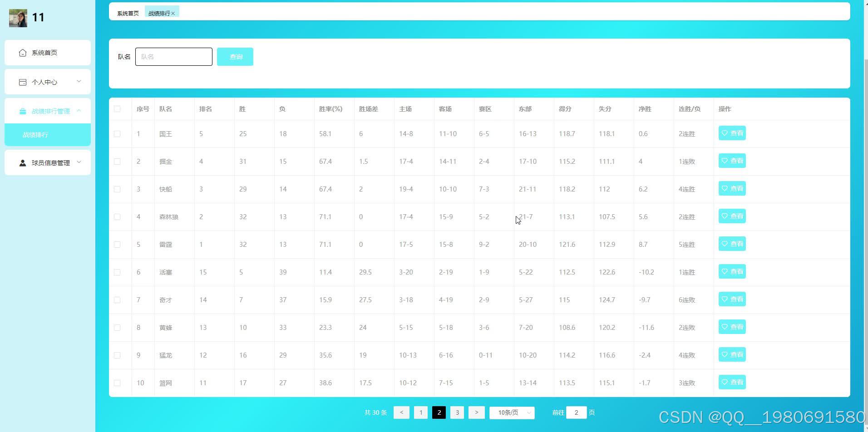Screen dimensions: 868x432
Task: Click the user avatar picture
Action: (18, 18)
